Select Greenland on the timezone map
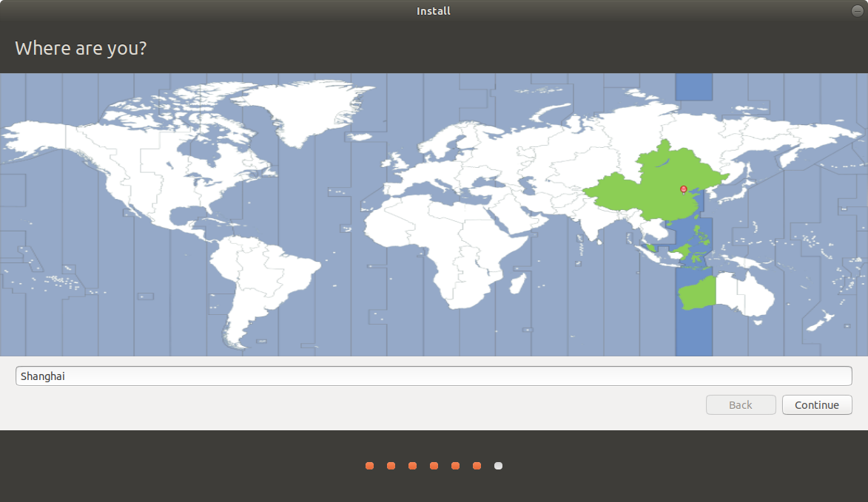This screenshot has width=868, height=502. 299,108
